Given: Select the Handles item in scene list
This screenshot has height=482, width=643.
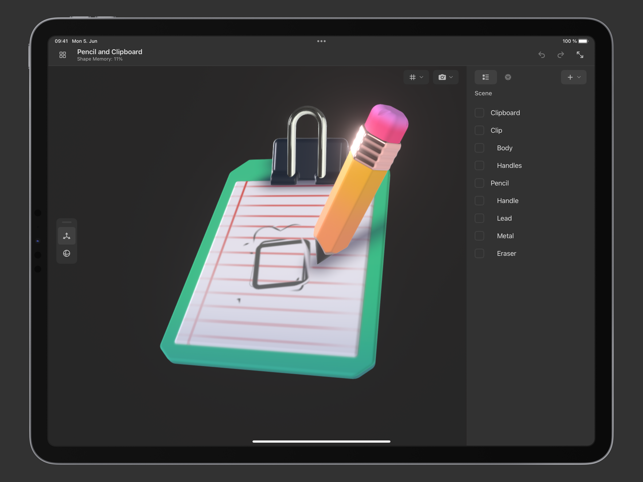Looking at the screenshot, I should [x=509, y=166].
